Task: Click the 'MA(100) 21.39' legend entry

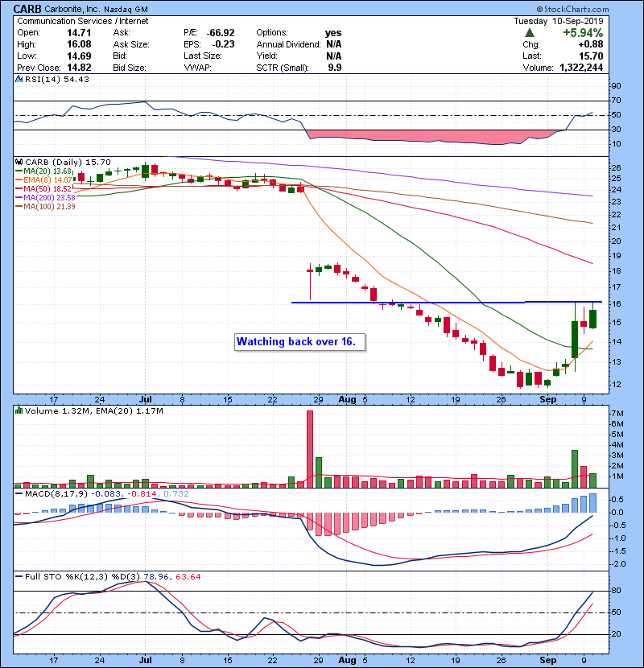Action: point(45,207)
